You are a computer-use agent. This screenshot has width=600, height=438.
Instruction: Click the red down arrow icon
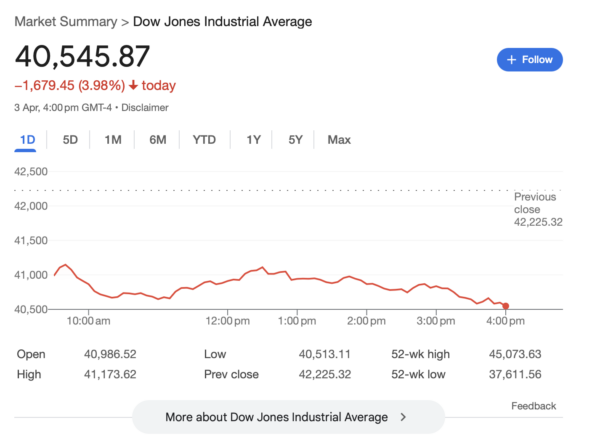tap(133, 85)
